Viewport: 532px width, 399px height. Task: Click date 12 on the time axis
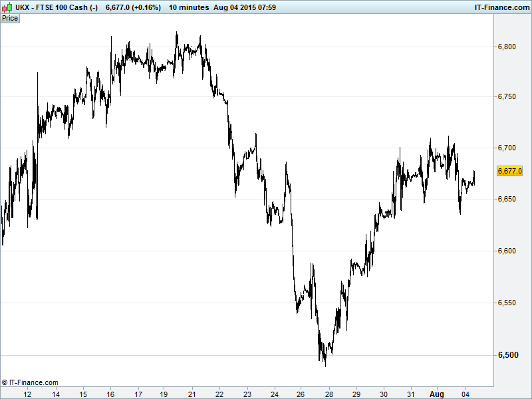pyautogui.click(x=28, y=394)
